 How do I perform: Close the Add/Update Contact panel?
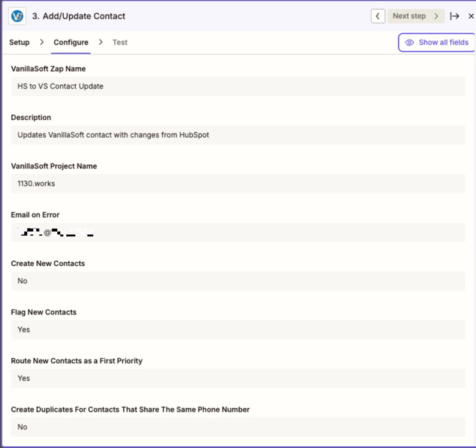(471, 16)
